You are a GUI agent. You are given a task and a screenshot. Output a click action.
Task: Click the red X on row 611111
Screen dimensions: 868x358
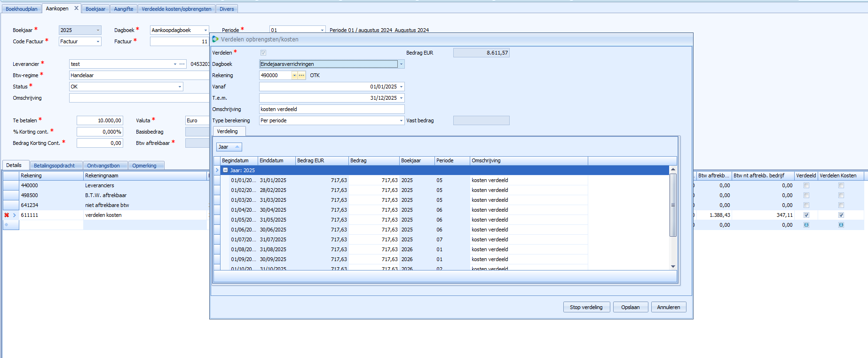[x=7, y=215]
